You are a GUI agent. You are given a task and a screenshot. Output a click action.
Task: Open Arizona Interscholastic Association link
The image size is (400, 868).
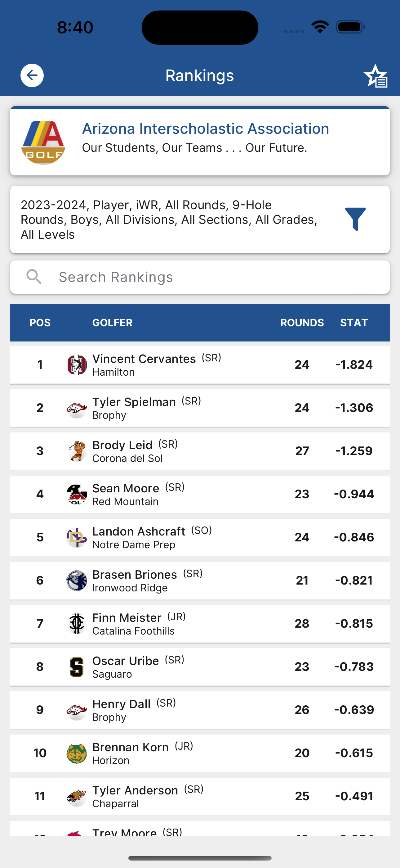(x=205, y=129)
